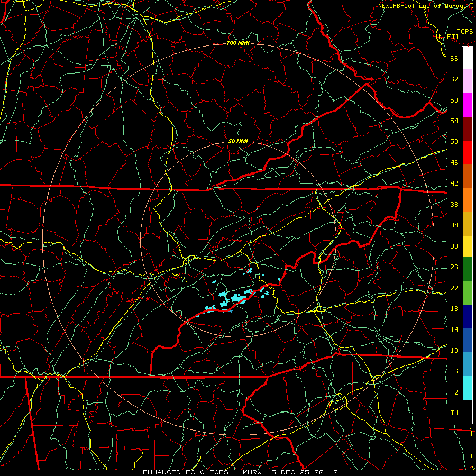Click the K FT units label

click(x=447, y=37)
